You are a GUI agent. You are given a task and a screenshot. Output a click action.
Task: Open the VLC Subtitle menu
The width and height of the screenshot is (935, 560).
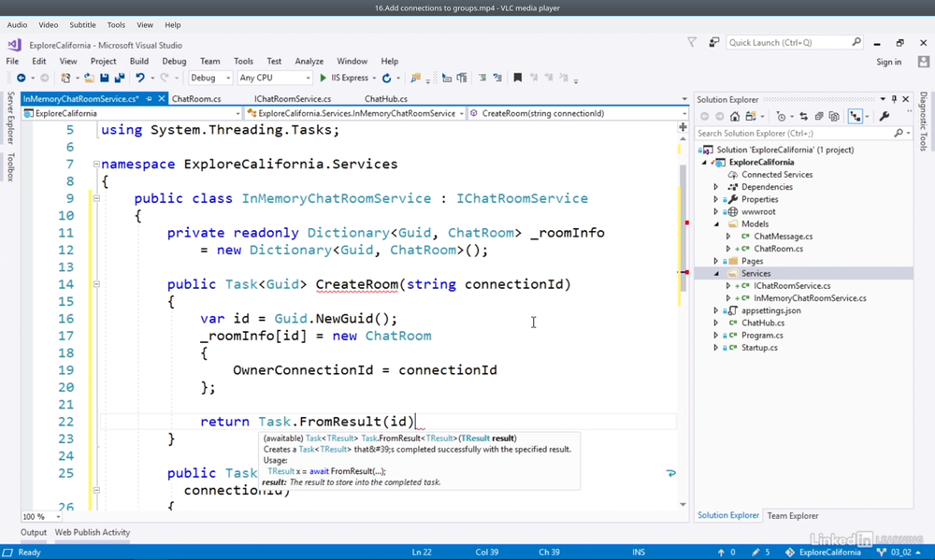(82, 25)
